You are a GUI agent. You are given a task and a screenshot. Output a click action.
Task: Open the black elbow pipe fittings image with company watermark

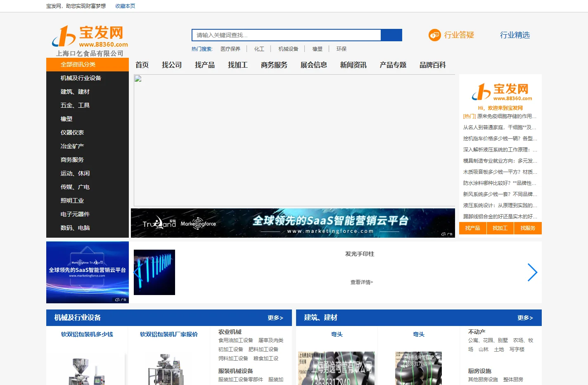pos(336,368)
